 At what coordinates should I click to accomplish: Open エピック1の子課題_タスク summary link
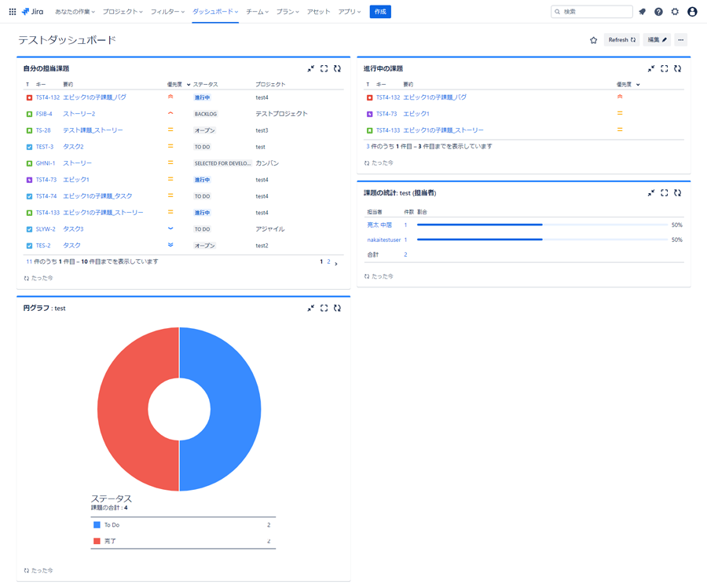(x=97, y=196)
